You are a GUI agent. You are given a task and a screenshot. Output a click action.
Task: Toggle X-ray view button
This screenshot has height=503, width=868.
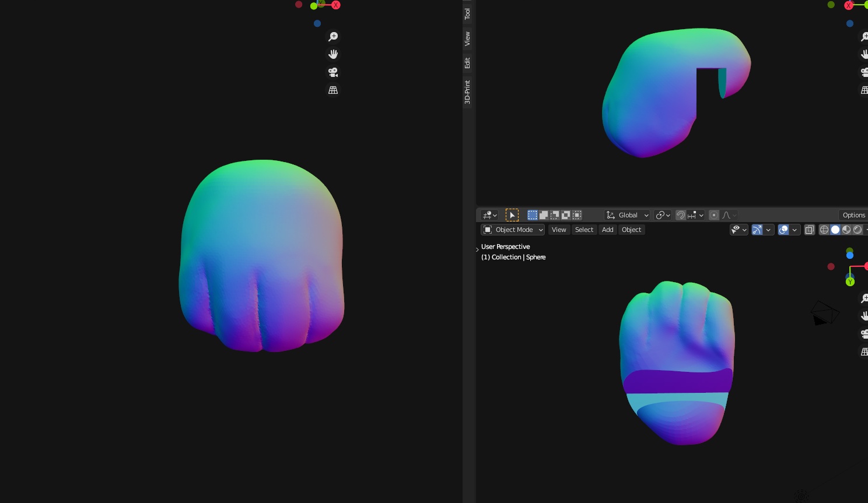click(810, 230)
